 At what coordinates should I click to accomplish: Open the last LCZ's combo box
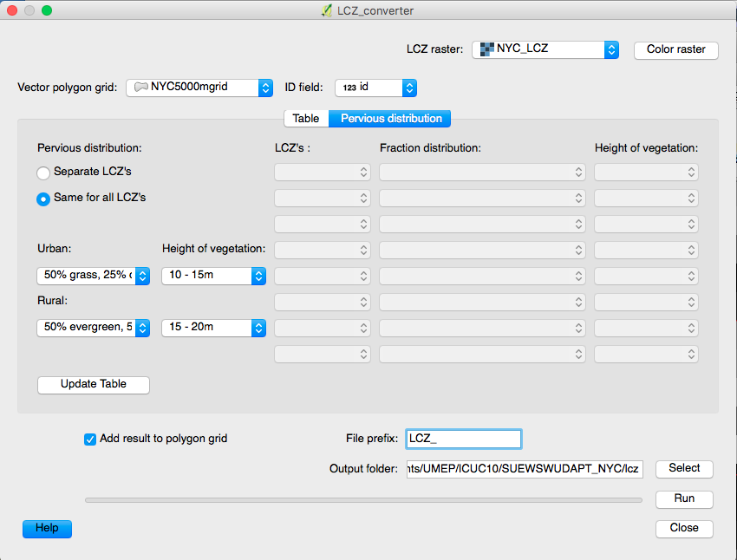323,355
